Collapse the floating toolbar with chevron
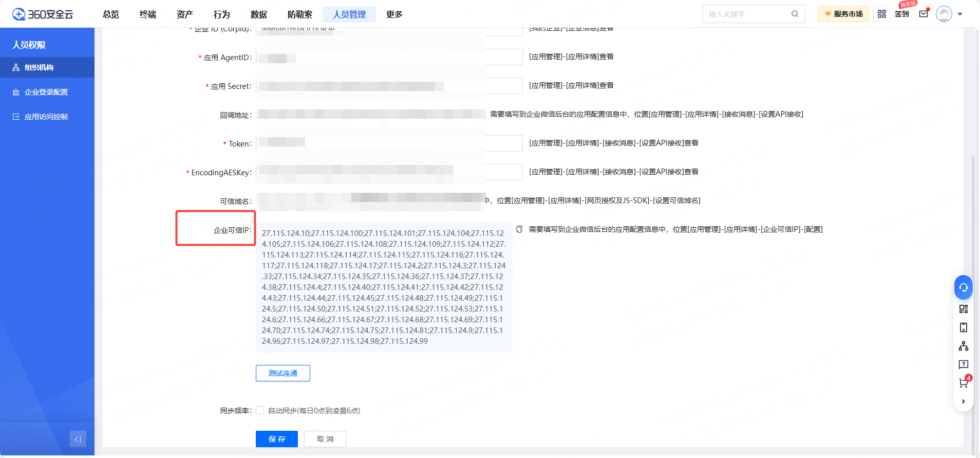Viewport: 980px width, 458px height. (x=963, y=401)
